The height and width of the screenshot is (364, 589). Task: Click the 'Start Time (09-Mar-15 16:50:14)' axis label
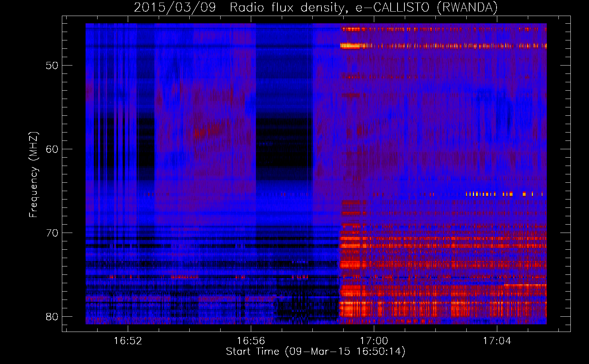click(316, 352)
